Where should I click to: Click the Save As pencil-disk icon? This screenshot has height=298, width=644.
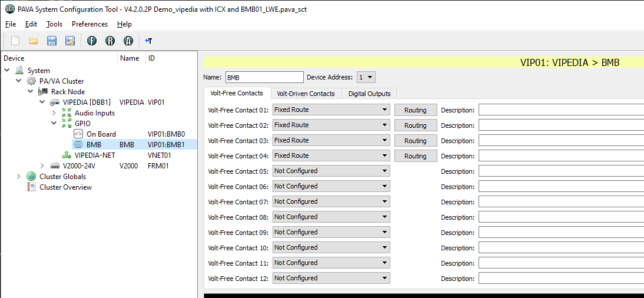[70, 41]
